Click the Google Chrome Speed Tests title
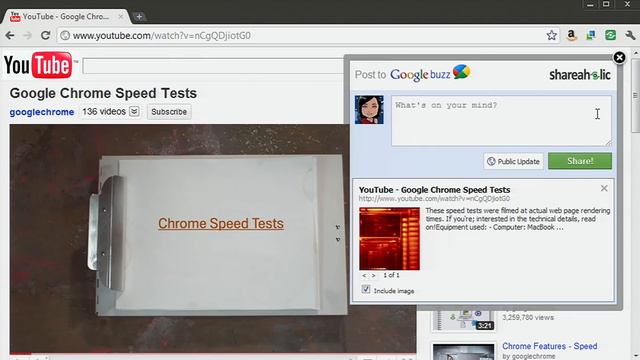The height and width of the screenshot is (360, 640). (x=103, y=93)
